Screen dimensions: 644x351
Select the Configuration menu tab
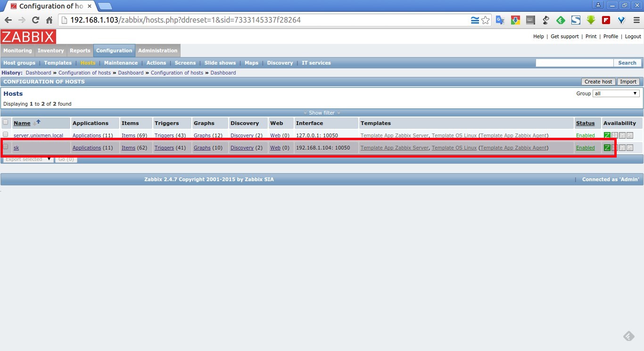click(x=114, y=50)
